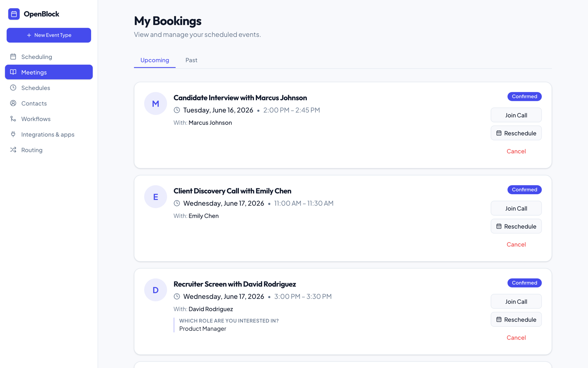Image resolution: width=588 pixels, height=368 pixels.
Task: Click the E avatar for Emily Chen
Action: click(155, 197)
